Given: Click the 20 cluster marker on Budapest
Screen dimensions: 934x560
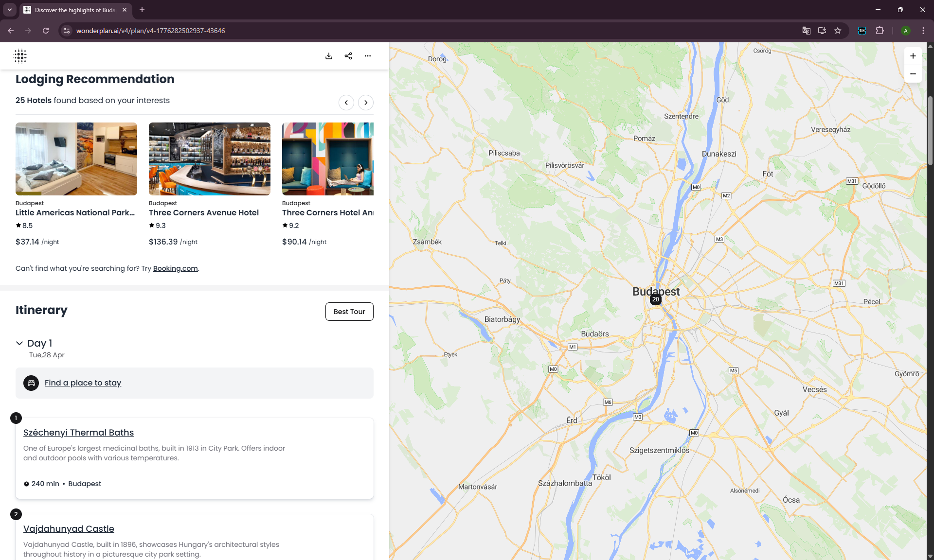Looking at the screenshot, I should pos(655,299).
